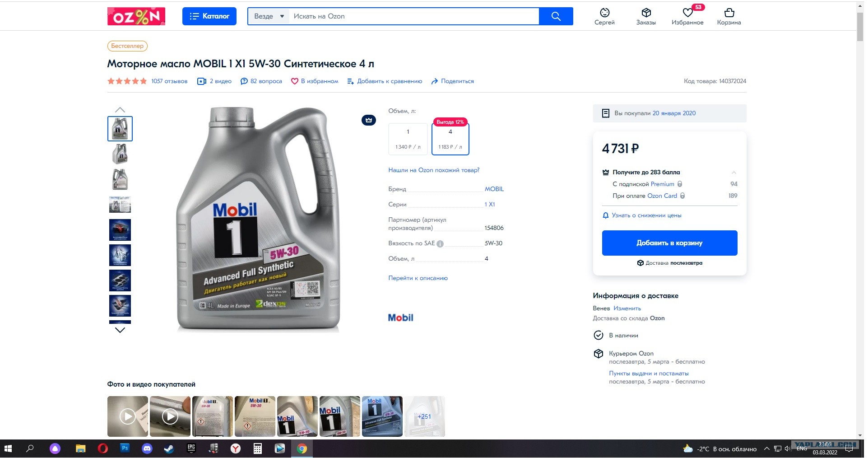The image size is (868, 458).
Task: Open Alice assistant in taskbar
Action: pyautogui.click(x=55, y=449)
